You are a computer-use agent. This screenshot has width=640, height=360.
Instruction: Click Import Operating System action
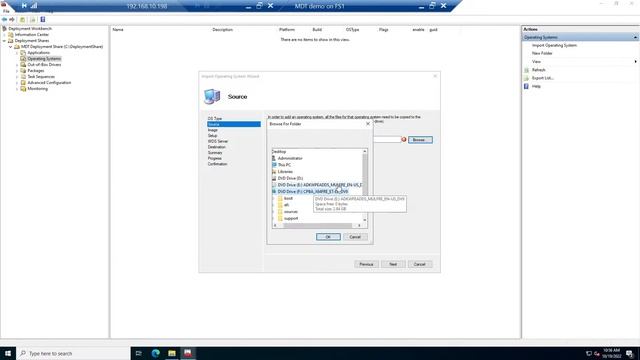[554, 45]
